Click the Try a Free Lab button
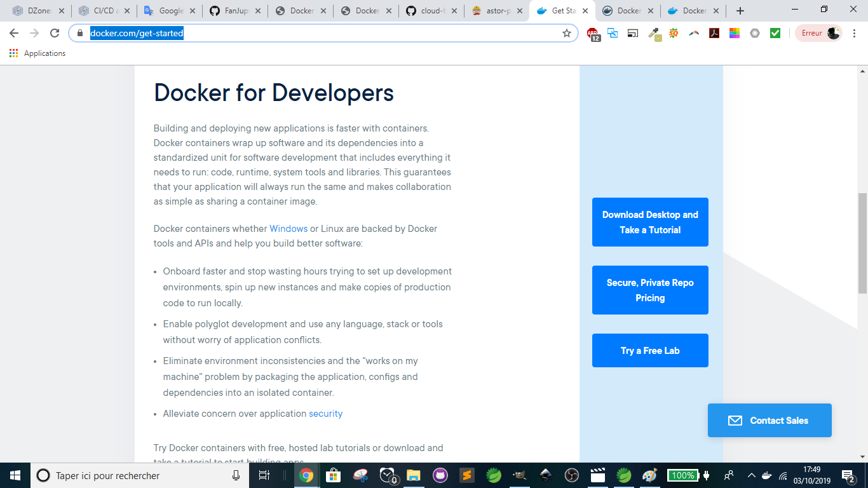868x488 pixels. (650, 351)
